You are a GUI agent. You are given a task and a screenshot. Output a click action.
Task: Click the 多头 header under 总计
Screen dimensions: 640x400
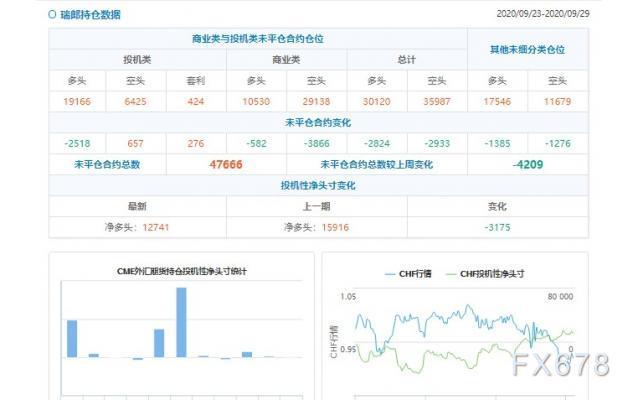[376, 81]
